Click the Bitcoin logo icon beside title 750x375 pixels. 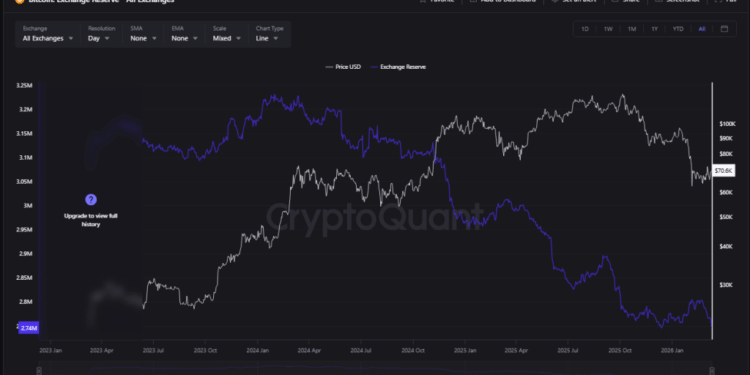(20, 1)
